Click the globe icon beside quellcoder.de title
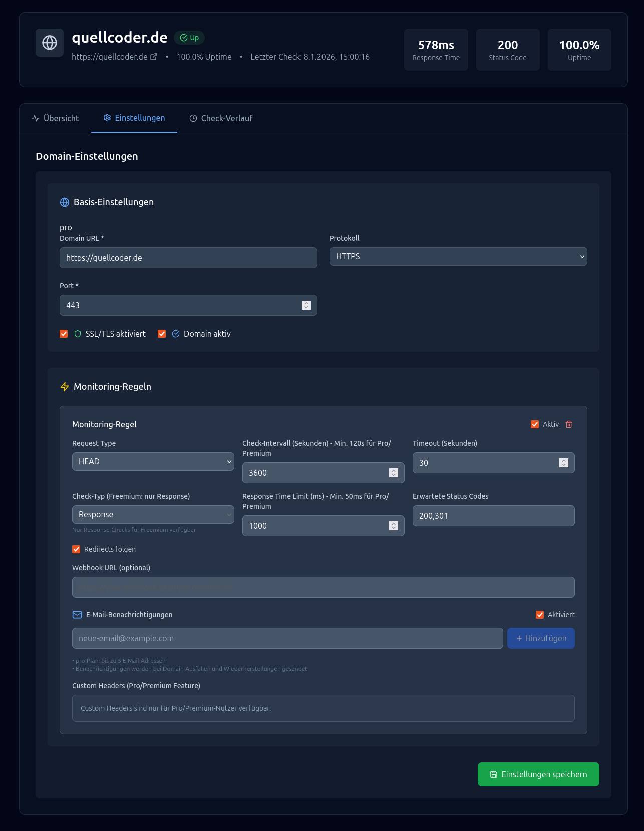The height and width of the screenshot is (831, 644). point(50,43)
